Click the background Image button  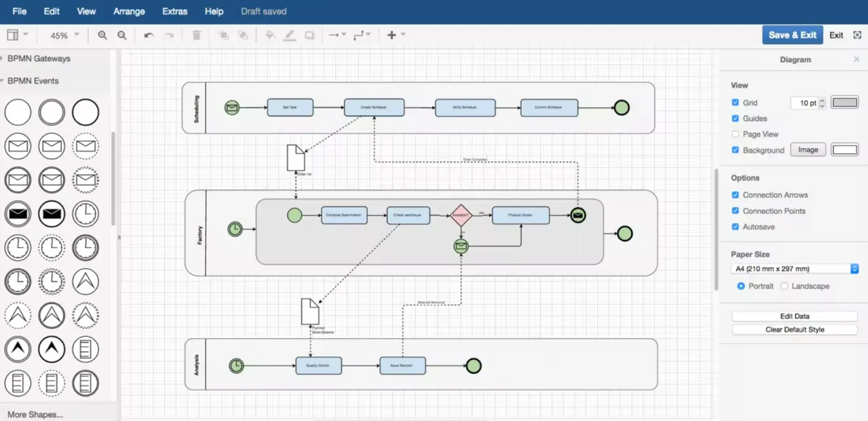pyautogui.click(x=808, y=150)
